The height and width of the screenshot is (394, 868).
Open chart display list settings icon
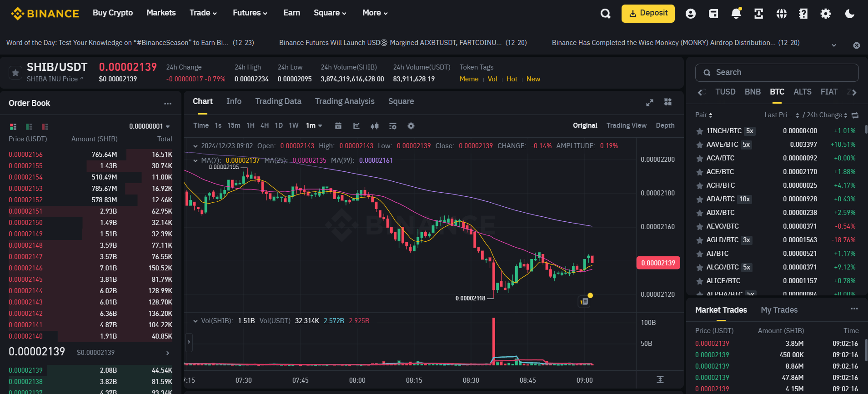[393, 126]
